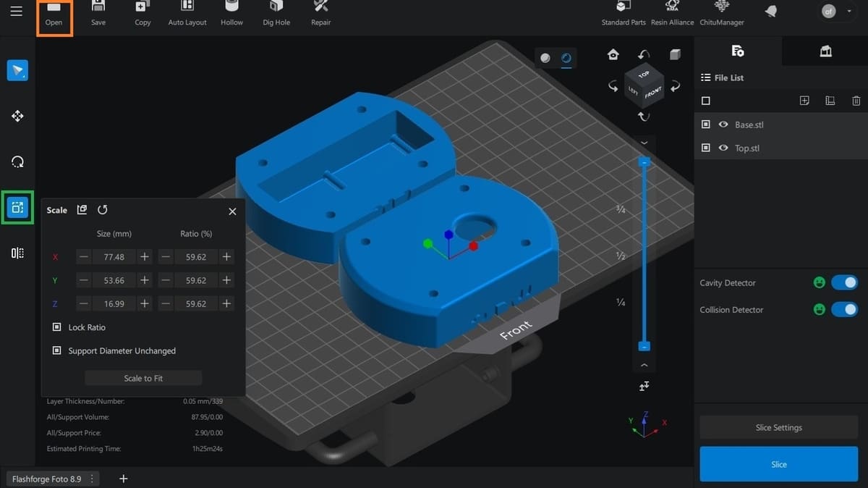Viewport: 868px width, 488px height.
Task: Click the Open file toolbar icon
Action: coord(54,14)
